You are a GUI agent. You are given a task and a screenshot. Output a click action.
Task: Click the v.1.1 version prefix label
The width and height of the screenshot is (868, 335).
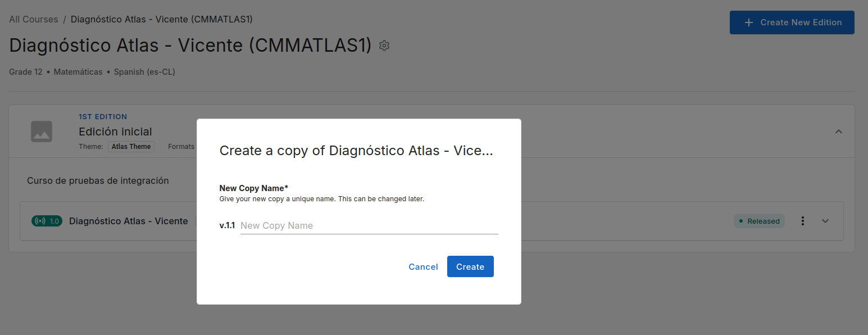coord(227,225)
